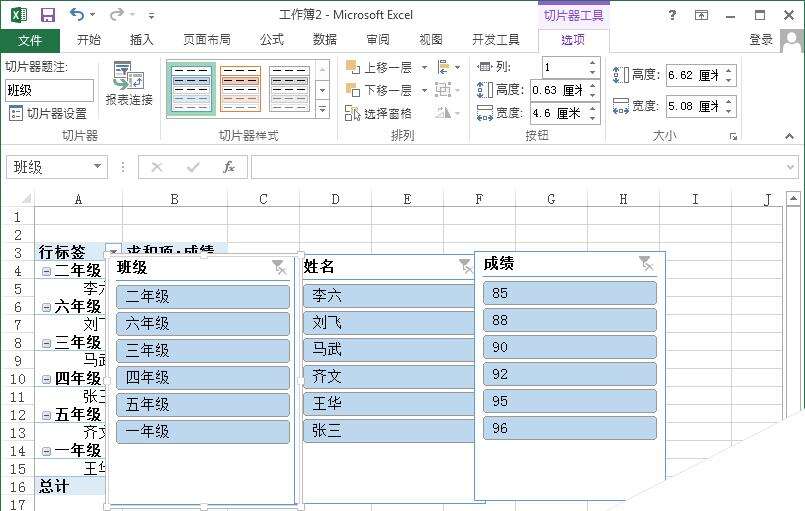This screenshot has height=511, width=805.
Task: Collapse the 一年级 pivot row group
Action: click(46, 451)
